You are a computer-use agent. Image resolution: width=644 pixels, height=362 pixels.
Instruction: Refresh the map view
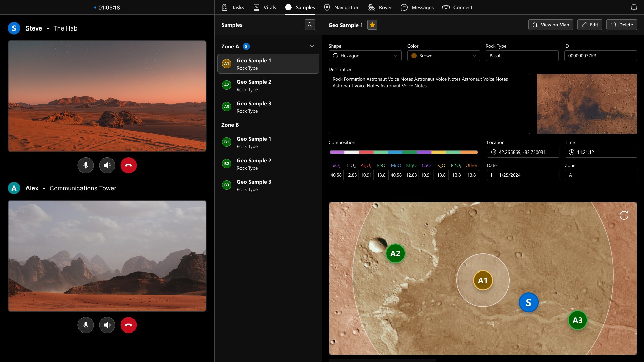[624, 215]
